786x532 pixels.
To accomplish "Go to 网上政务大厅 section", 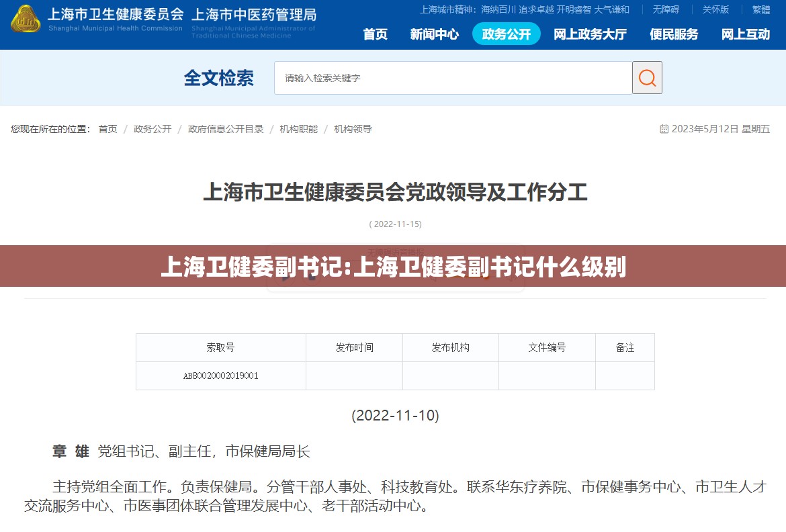I will [x=590, y=34].
